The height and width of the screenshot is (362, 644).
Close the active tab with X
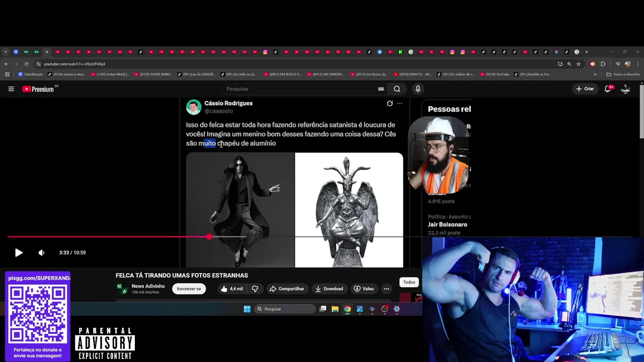[47, 52]
